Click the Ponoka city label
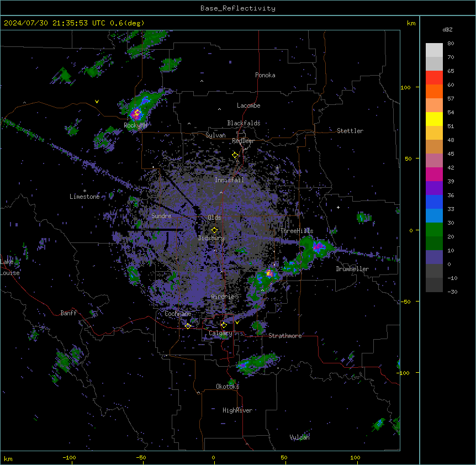The height and width of the screenshot is (465, 476). 265,75
